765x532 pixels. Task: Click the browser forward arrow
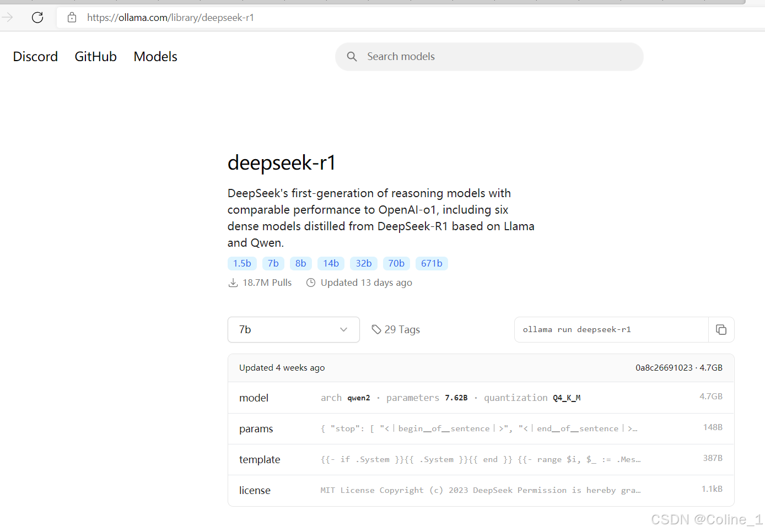pyautogui.click(x=7, y=18)
